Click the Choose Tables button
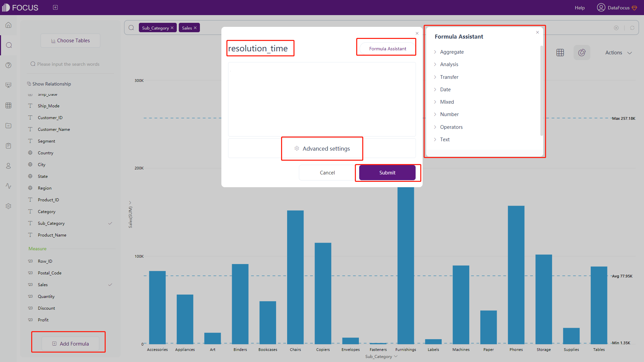This screenshot has width=644, height=362. (70, 41)
